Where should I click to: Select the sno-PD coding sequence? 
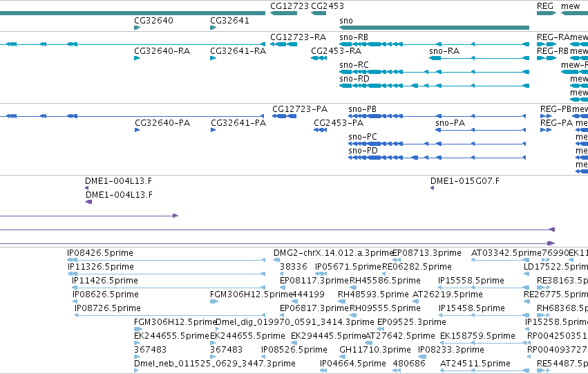pyautogui.click(x=437, y=158)
